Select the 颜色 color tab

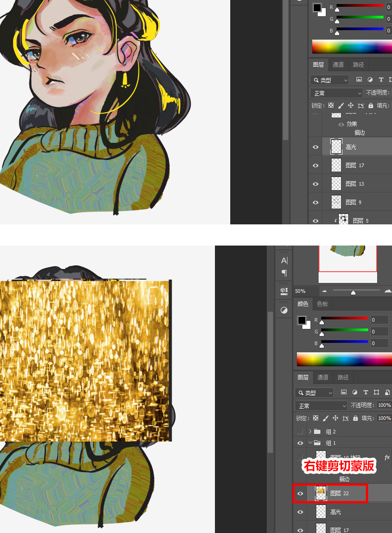point(303,304)
